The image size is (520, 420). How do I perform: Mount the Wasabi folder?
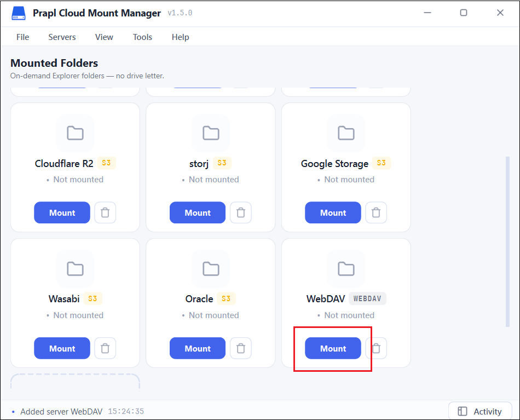click(x=62, y=348)
